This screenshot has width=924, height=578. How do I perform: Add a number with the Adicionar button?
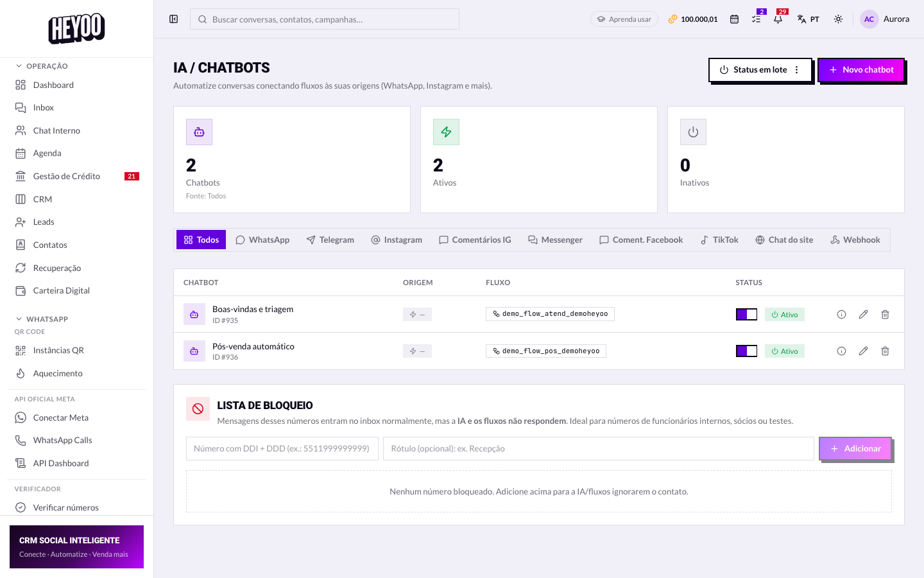pyautogui.click(x=855, y=449)
